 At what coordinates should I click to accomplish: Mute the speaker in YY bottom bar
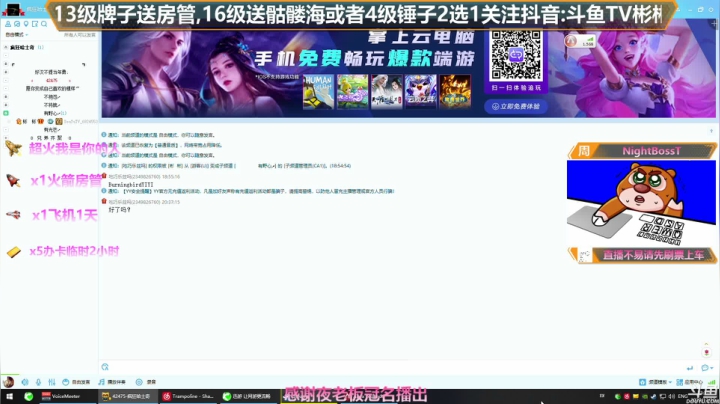tap(25, 382)
